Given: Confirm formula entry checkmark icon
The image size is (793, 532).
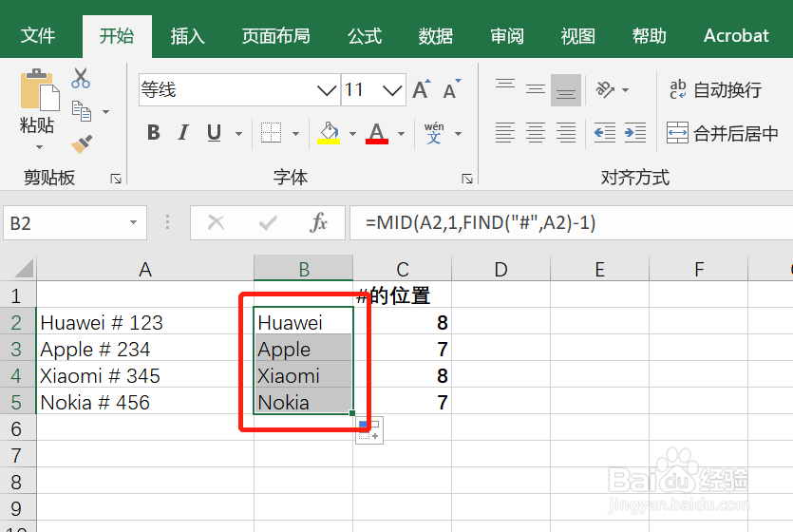Looking at the screenshot, I should tap(268, 222).
